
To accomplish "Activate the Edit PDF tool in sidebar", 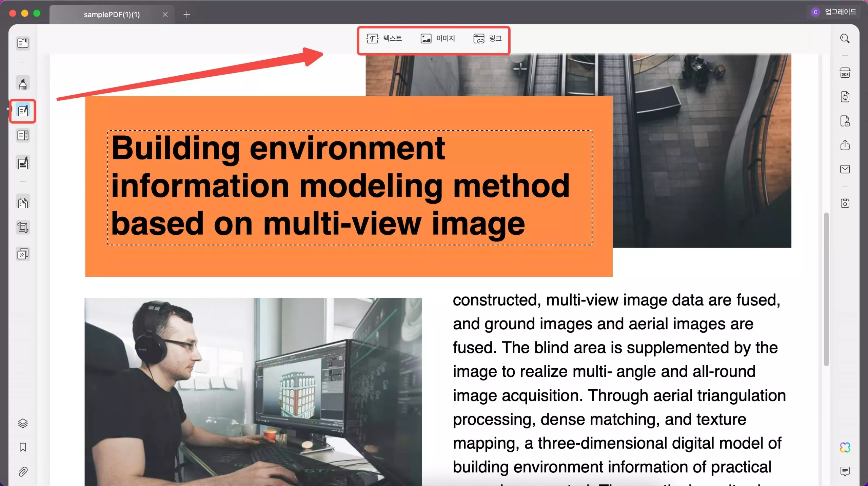I will (x=23, y=111).
